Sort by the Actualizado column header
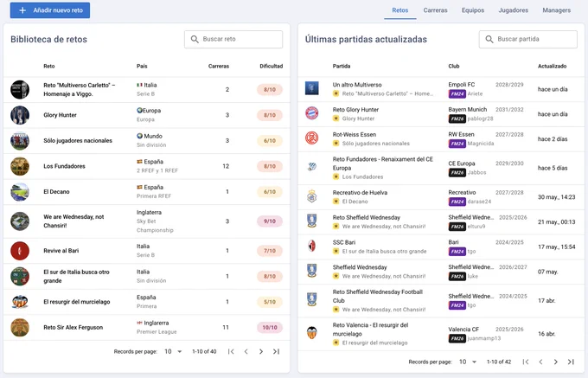Screen dimensions: 588x378 tap(552, 66)
